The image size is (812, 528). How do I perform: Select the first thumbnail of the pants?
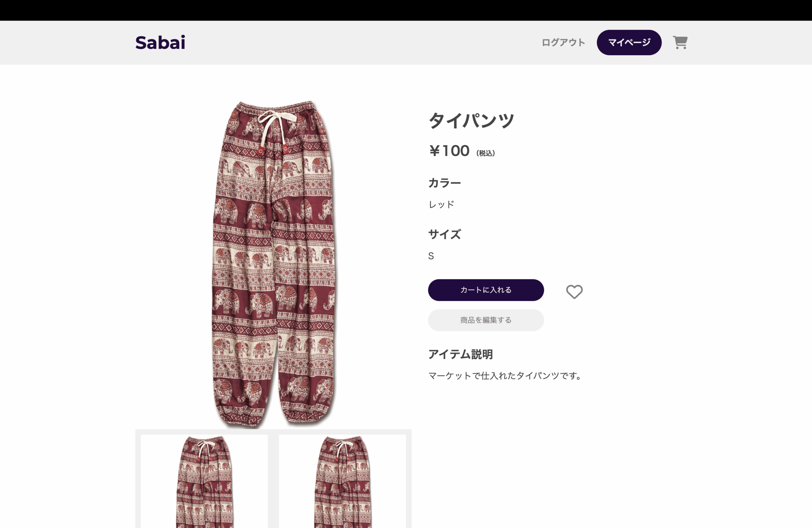pos(204,481)
